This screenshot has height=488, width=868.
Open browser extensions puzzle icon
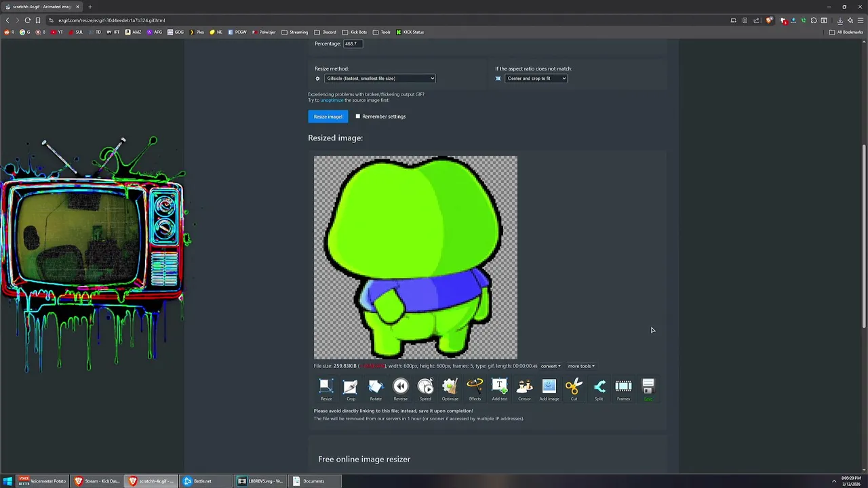pyautogui.click(x=814, y=20)
